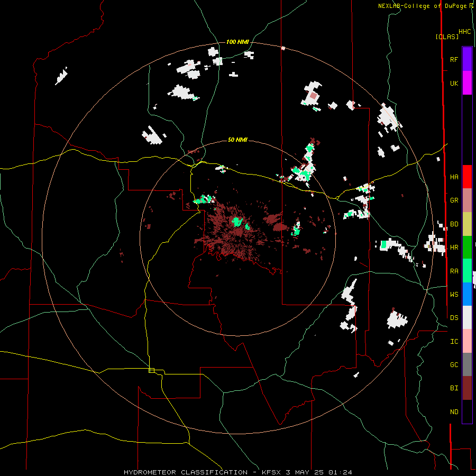Click the HA legend label
This screenshot has height=476, width=476.
(454, 177)
